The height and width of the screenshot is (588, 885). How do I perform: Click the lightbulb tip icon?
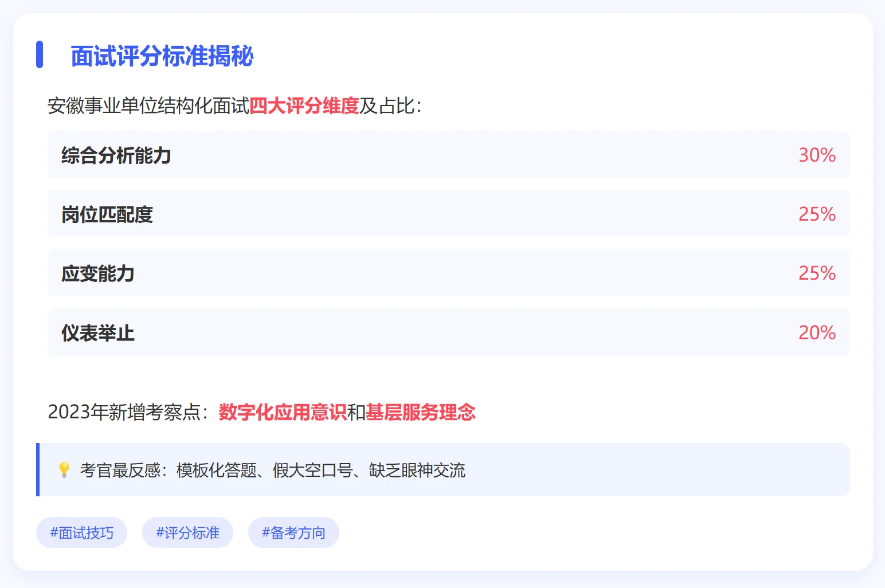64,470
